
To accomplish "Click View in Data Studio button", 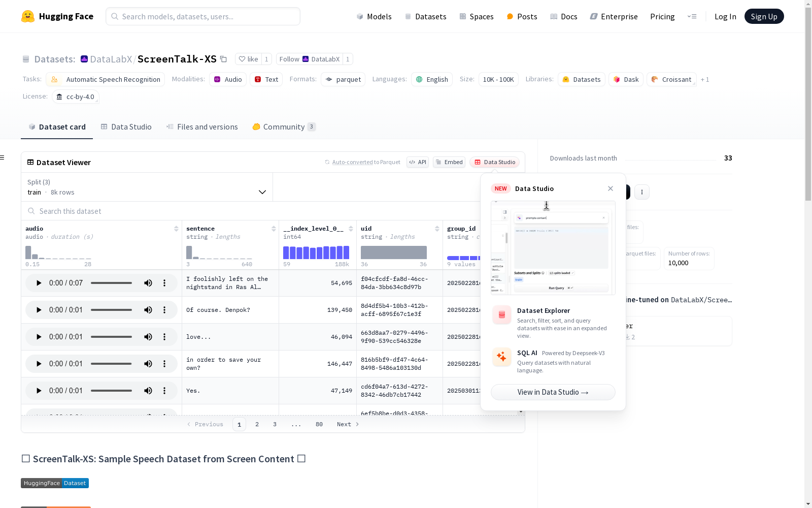I will 553,392.
